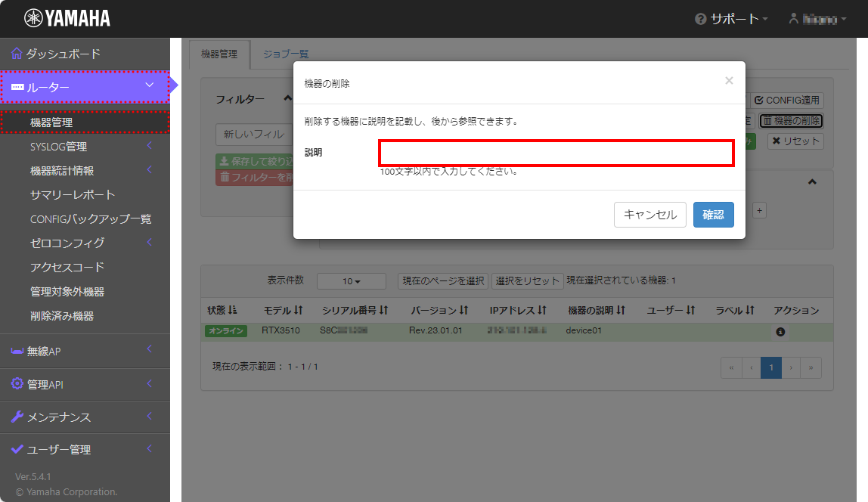
Task: Click キャンセル to dismiss the deletion dialog
Action: point(649,215)
